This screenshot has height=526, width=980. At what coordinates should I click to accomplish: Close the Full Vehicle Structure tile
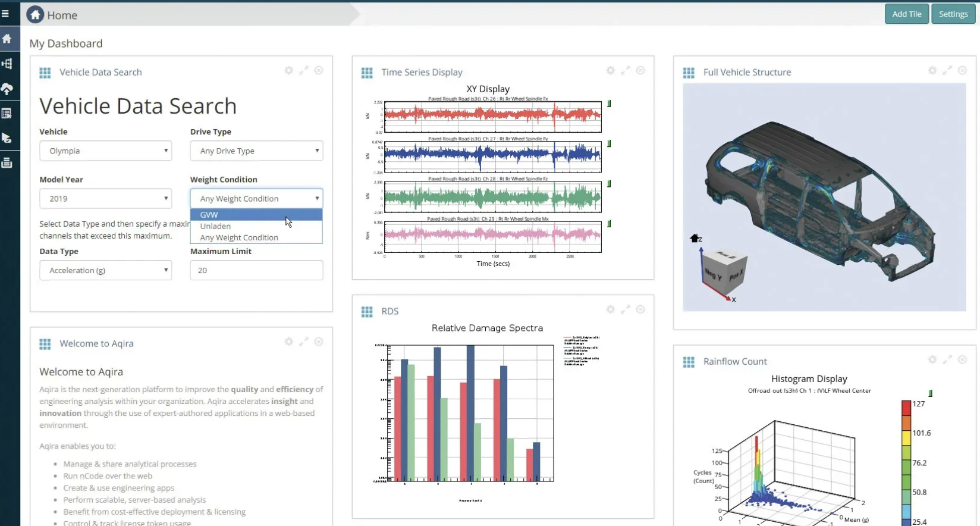[962, 70]
